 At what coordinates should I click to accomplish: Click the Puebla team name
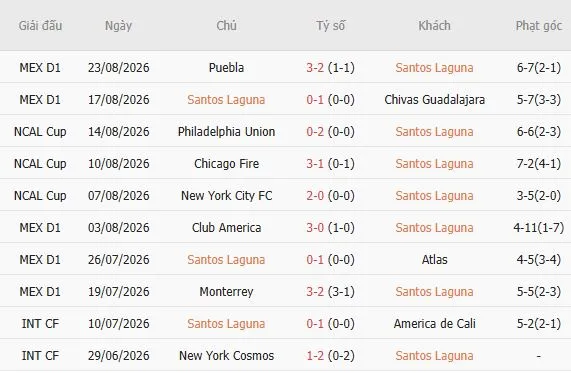(x=226, y=68)
